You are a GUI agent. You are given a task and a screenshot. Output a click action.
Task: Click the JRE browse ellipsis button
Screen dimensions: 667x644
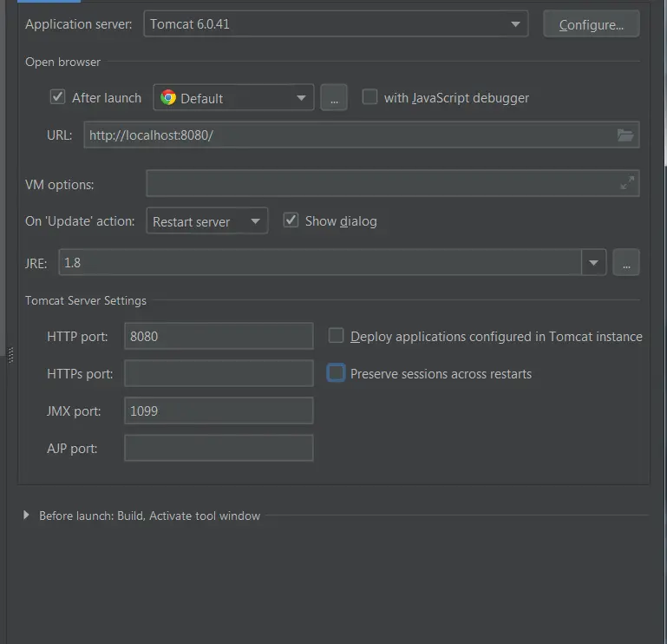625,262
